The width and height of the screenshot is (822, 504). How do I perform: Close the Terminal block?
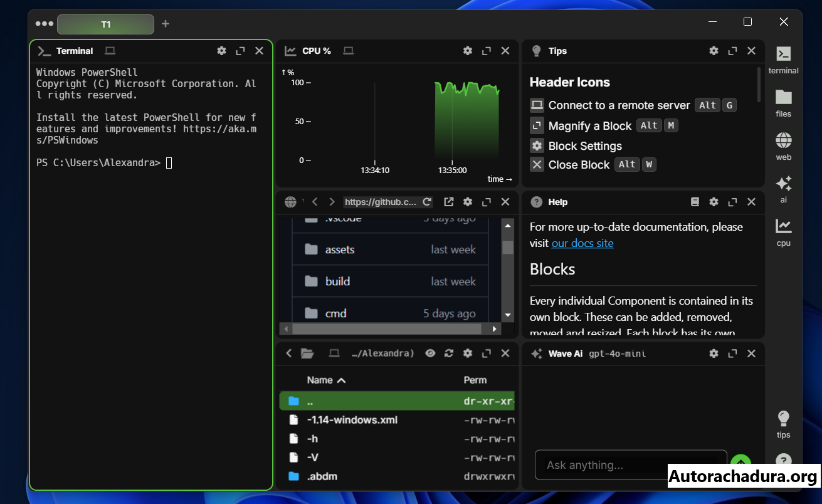coord(259,51)
